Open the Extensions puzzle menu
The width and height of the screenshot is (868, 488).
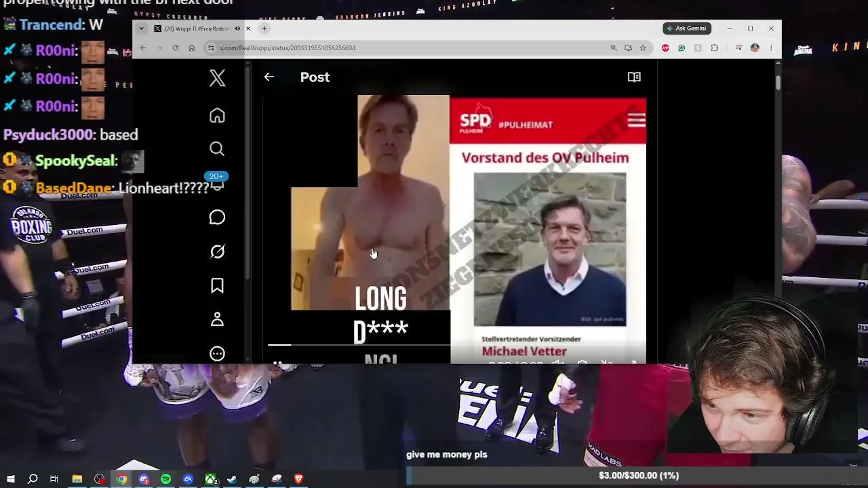coord(714,48)
